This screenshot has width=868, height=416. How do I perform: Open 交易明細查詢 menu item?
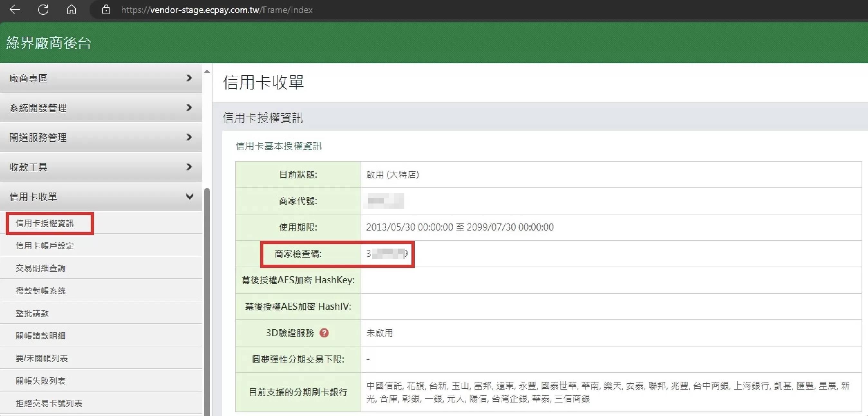tap(41, 268)
